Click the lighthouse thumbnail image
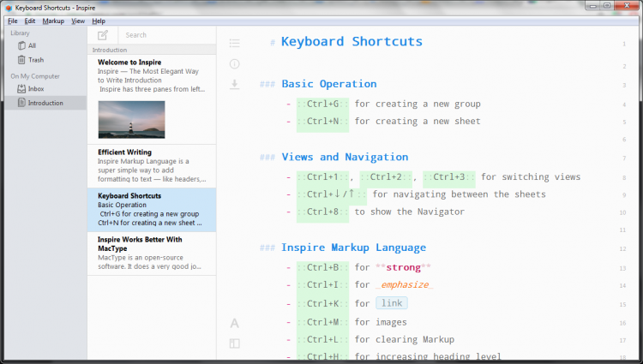The height and width of the screenshot is (364, 643). click(132, 120)
